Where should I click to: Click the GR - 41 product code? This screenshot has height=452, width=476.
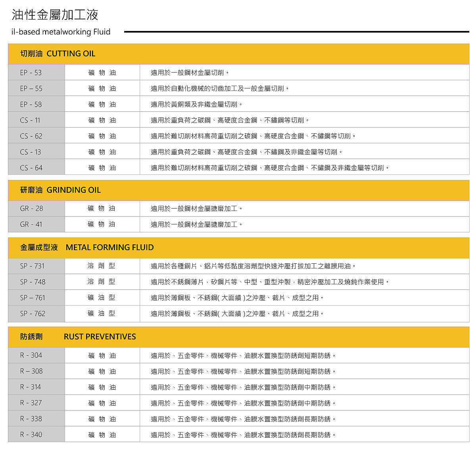click(31, 224)
